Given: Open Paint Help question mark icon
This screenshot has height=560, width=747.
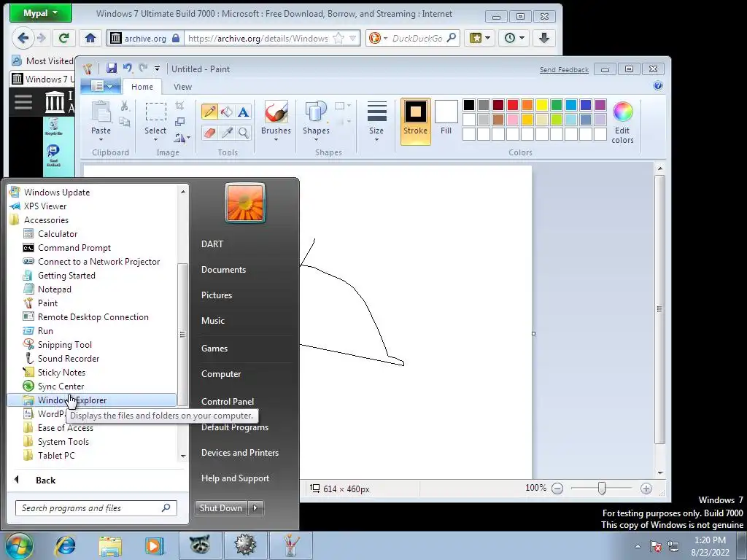Looking at the screenshot, I should click(658, 86).
